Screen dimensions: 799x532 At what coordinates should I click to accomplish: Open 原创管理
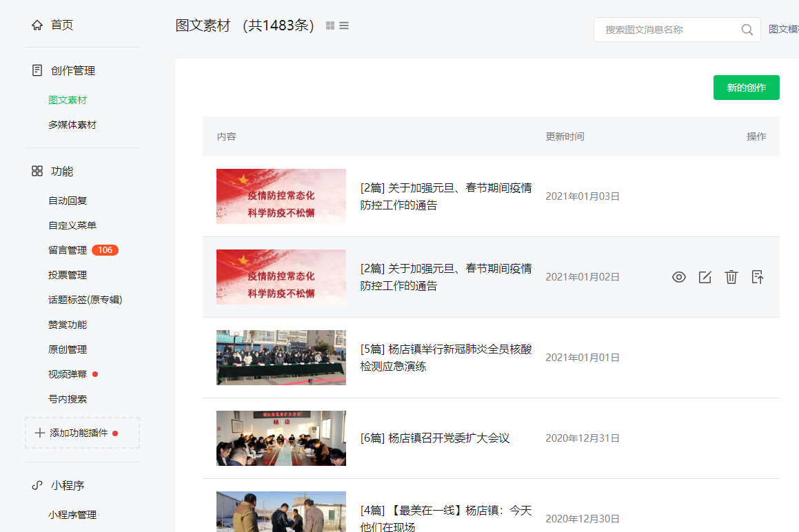(68, 349)
